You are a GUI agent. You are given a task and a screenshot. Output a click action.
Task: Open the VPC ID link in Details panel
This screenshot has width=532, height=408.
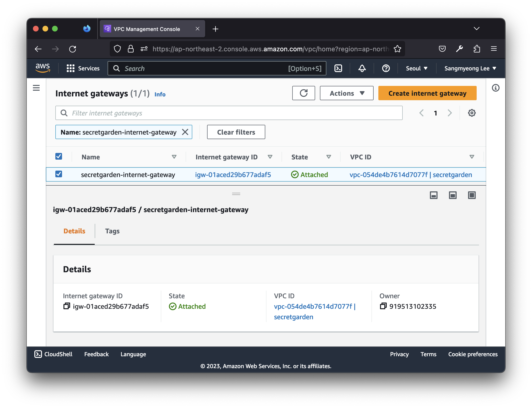(315, 312)
